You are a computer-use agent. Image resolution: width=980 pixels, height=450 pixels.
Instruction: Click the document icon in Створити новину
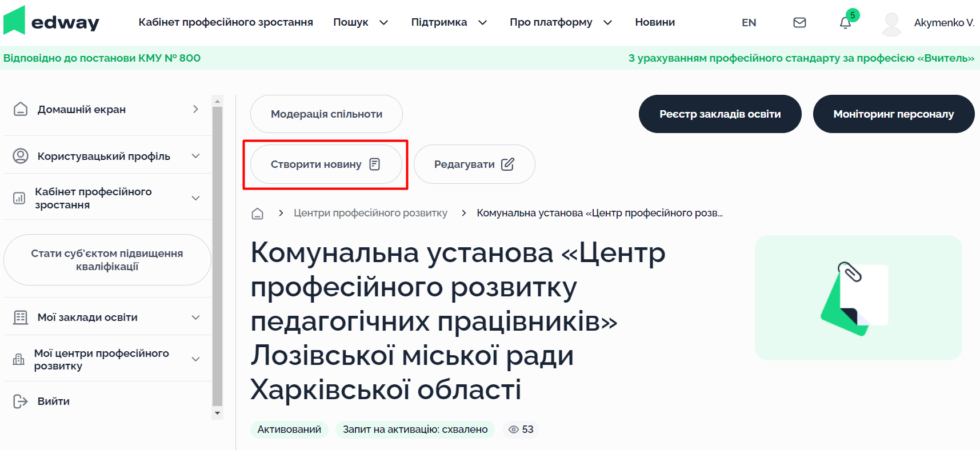click(375, 164)
